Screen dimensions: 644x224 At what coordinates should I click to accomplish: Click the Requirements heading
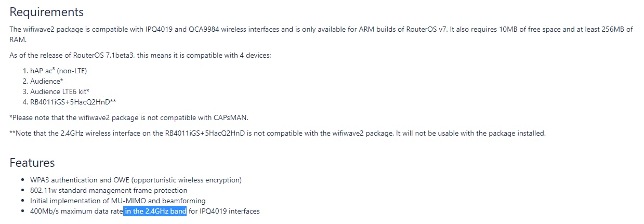[x=46, y=12]
